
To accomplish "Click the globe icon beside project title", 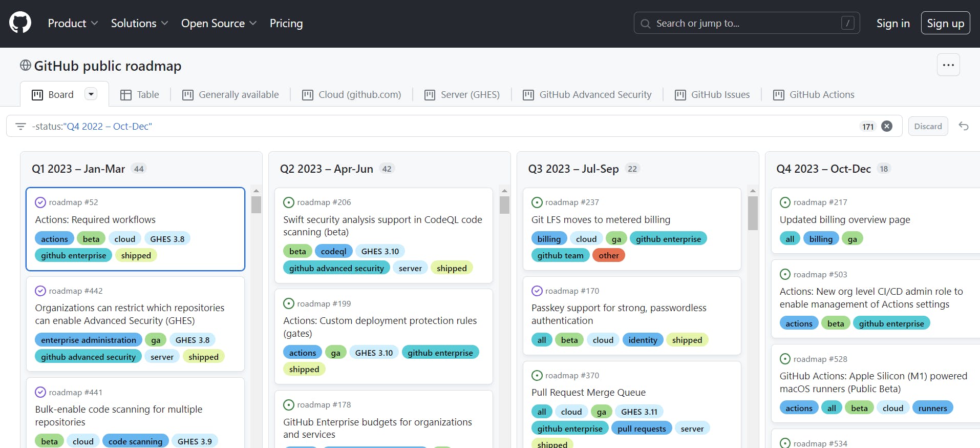I will point(26,66).
